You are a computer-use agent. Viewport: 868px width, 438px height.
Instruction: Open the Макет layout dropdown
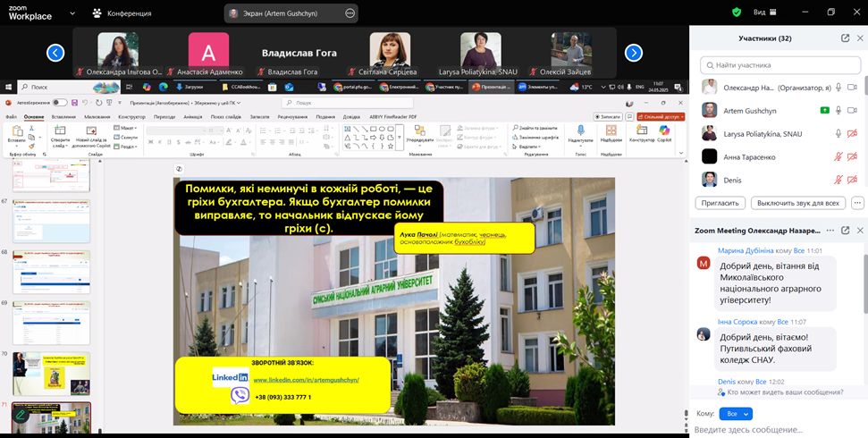tap(126, 128)
